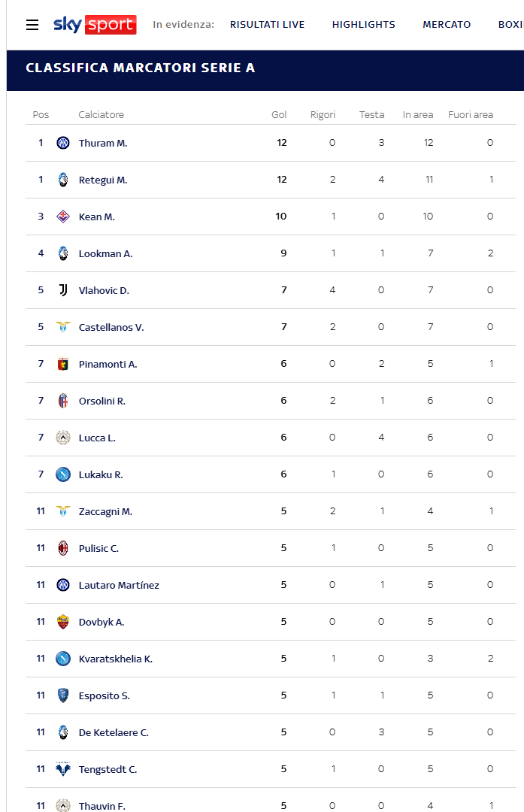Image resolution: width=524 pixels, height=812 pixels.
Task: Open Highlights in top navigation
Action: [363, 24]
